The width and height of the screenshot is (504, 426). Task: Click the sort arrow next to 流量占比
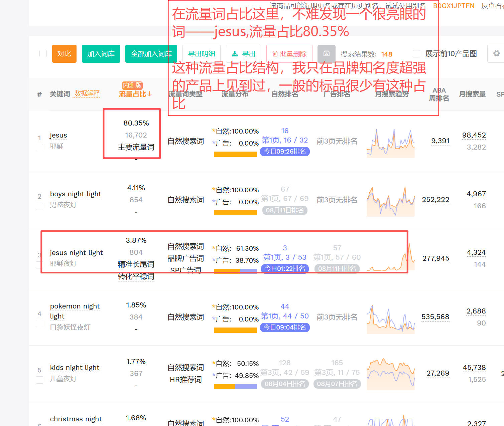(x=150, y=94)
